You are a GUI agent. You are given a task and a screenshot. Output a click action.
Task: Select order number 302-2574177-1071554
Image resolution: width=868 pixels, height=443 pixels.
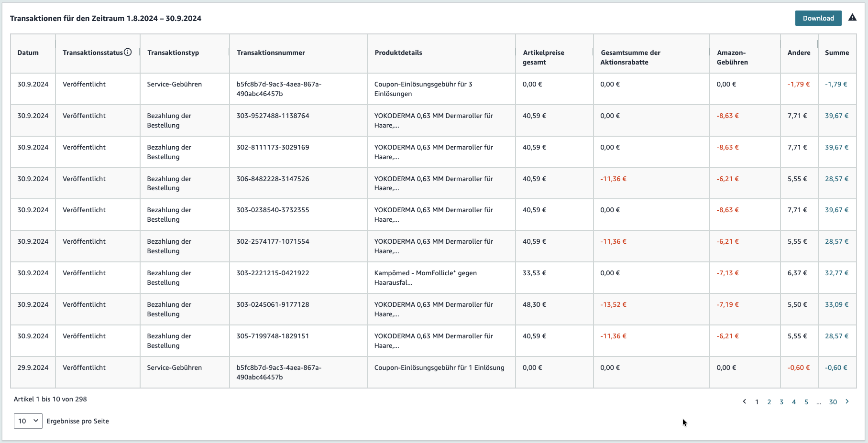coord(273,241)
